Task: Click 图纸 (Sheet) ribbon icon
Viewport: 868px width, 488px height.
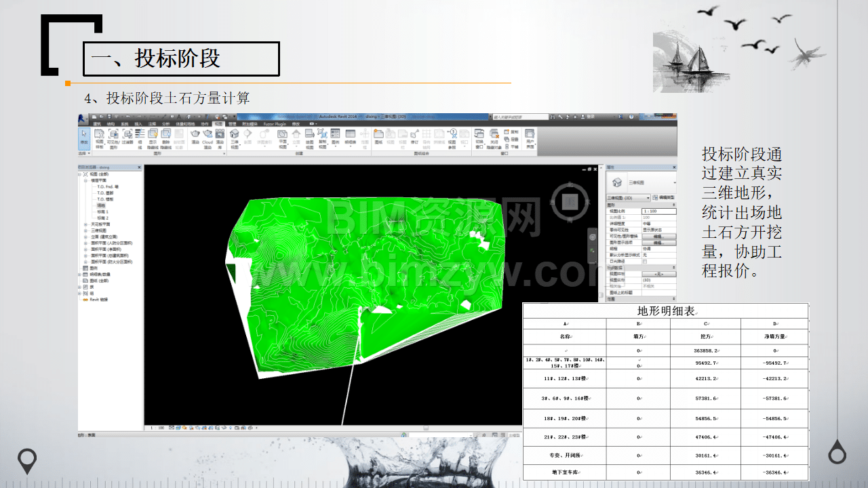Action: coord(379,138)
